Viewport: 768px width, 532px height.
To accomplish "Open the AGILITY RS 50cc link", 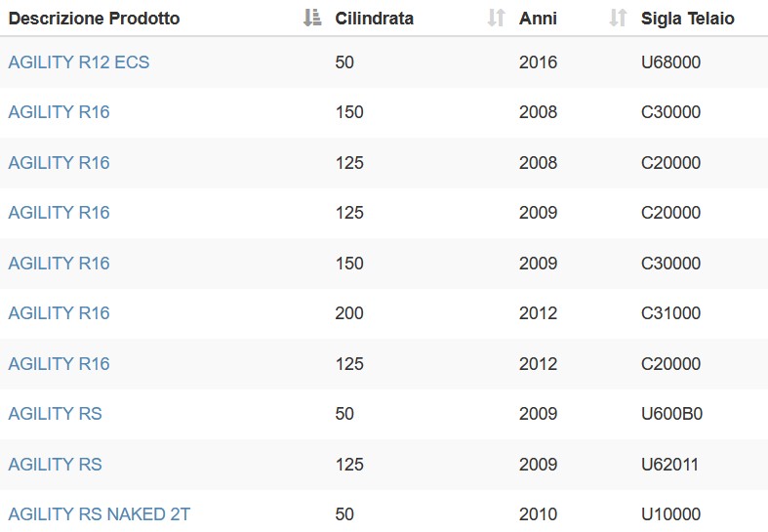I will 55,414.
